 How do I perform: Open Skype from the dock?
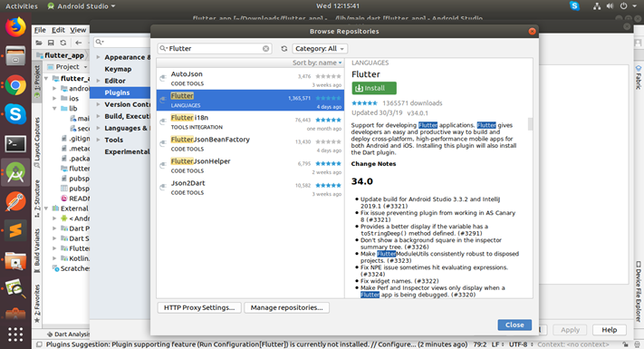click(x=15, y=114)
